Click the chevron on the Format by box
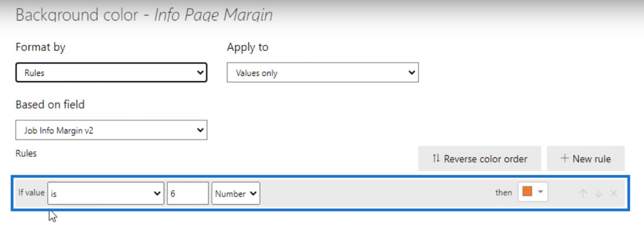This screenshot has height=232, width=644. point(200,72)
